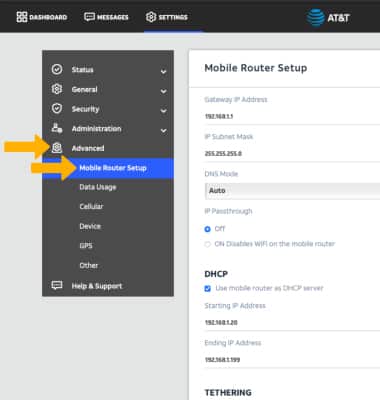Viewport: 380px width, 400px height.
Task: Collapse the Advanced sidebar section
Action: [108, 148]
